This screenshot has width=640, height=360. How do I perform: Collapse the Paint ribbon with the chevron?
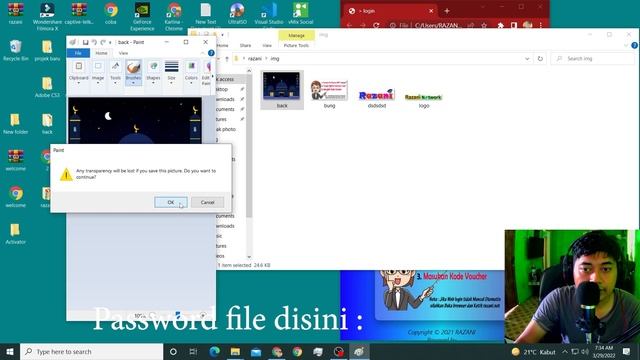click(x=202, y=53)
